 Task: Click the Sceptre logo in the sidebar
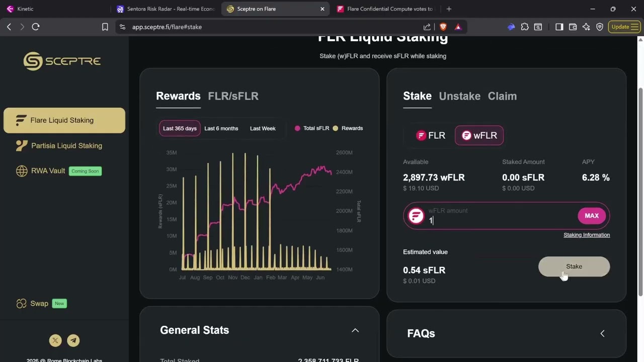(x=62, y=61)
